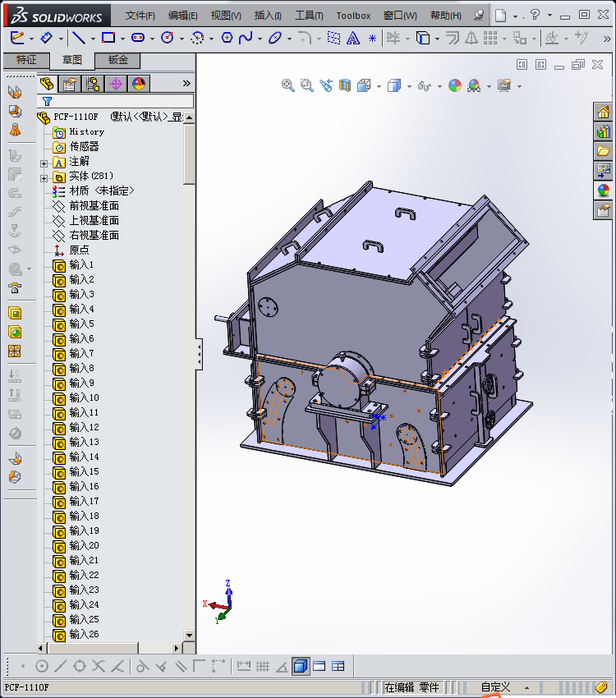The height and width of the screenshot is (698, 616).
Task: Open the Line tool dropdown arrow
Action: pos(93,39)
